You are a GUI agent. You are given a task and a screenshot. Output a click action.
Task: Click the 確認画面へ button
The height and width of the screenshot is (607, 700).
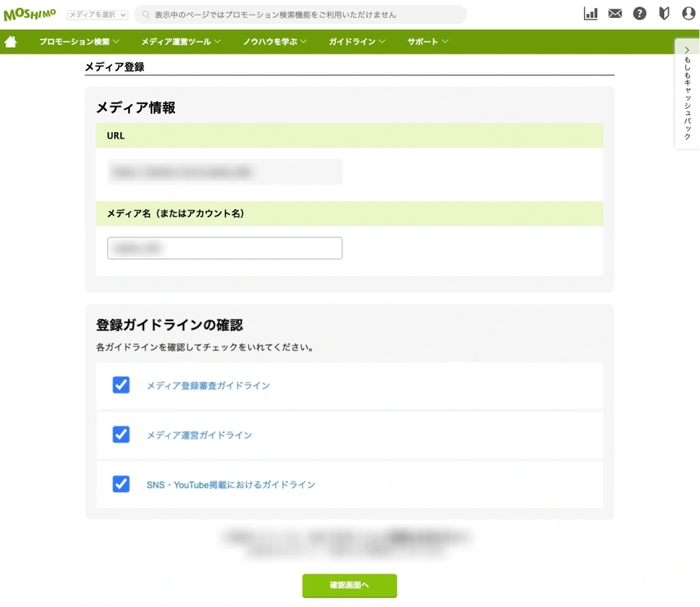point(349,585)
